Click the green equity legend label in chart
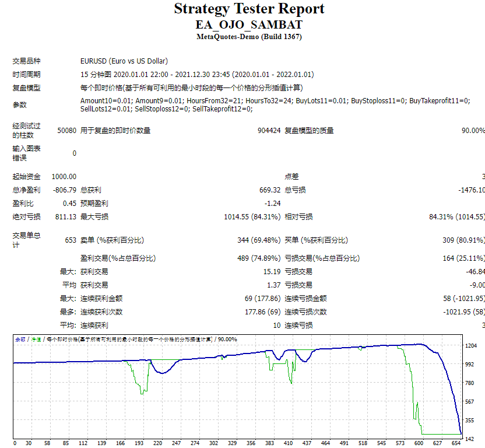 [x=36, y=339]
